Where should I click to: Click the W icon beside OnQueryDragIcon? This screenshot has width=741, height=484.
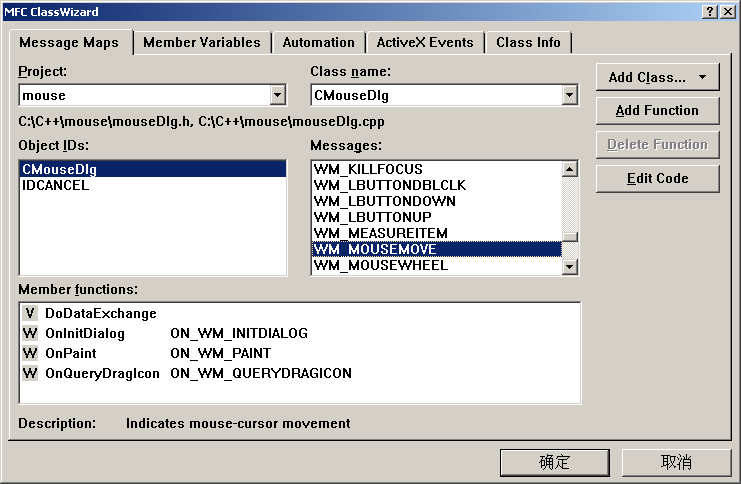pos(30,372)
